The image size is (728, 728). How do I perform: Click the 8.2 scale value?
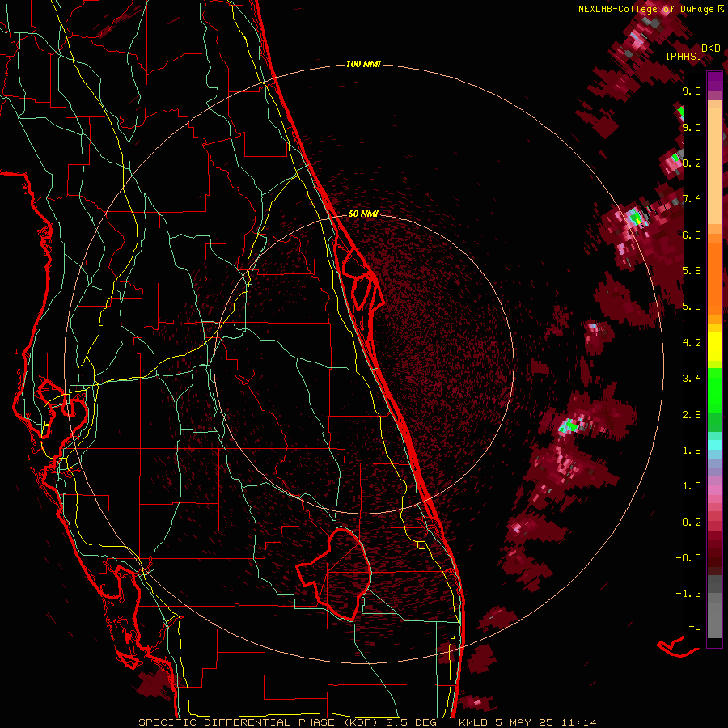(692, 163)
